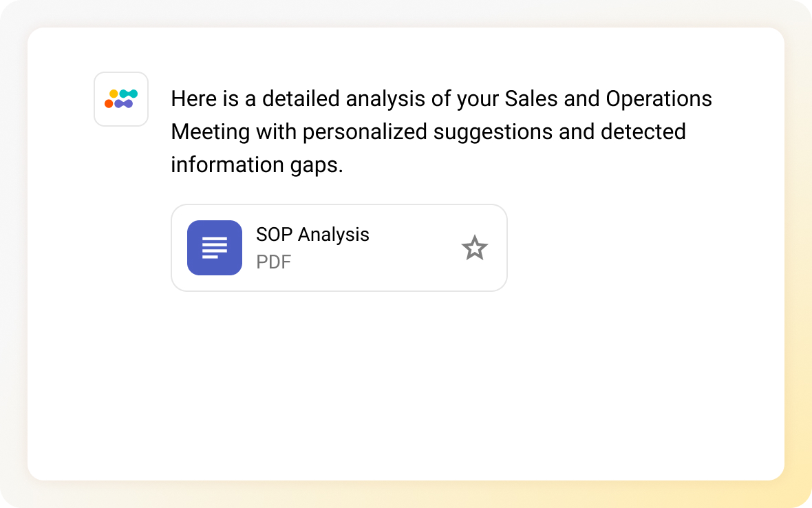The height and width of the screenshot is (508, 812).
Task: Click the teal pill shape in the logo
Action: click(129, 94)
